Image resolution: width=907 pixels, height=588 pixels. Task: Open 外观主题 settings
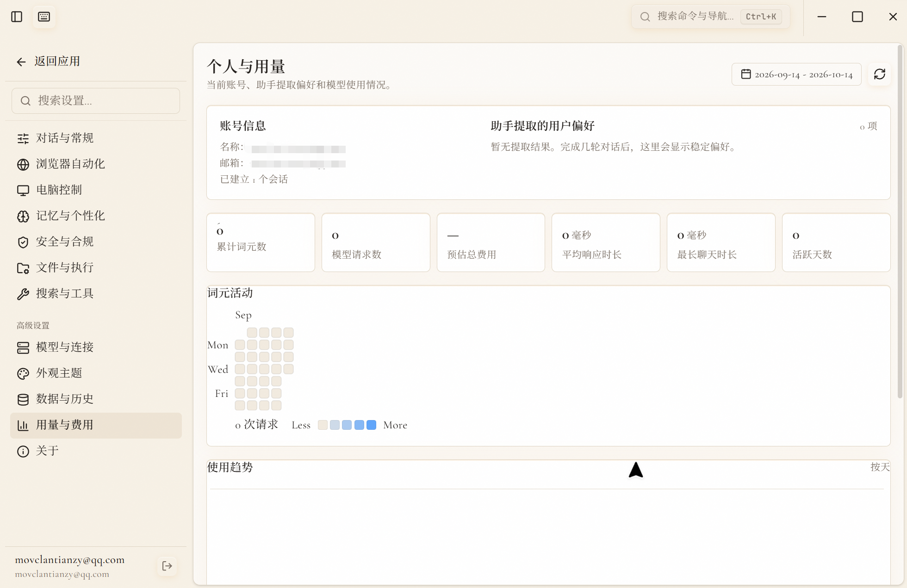96,373
